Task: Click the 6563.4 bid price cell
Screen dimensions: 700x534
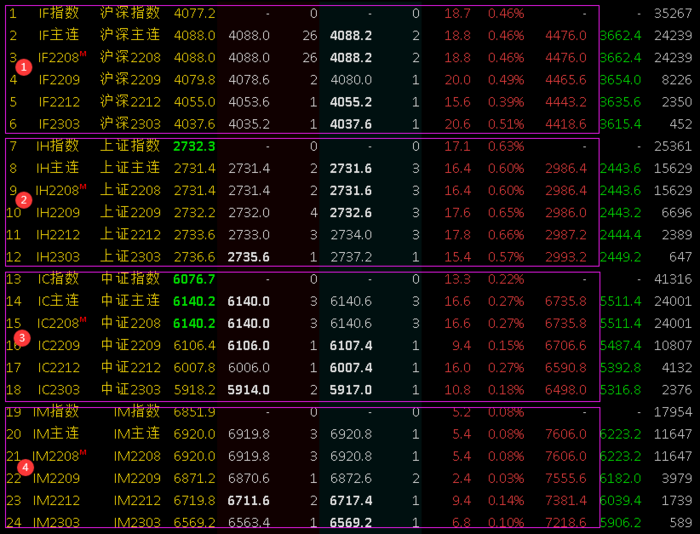Action: tap(249, 522)
